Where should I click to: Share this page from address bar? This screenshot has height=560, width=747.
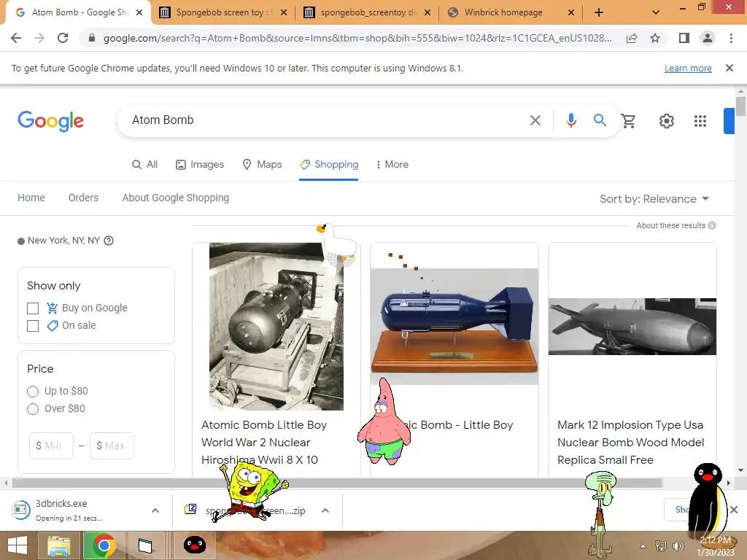[632, 38]
